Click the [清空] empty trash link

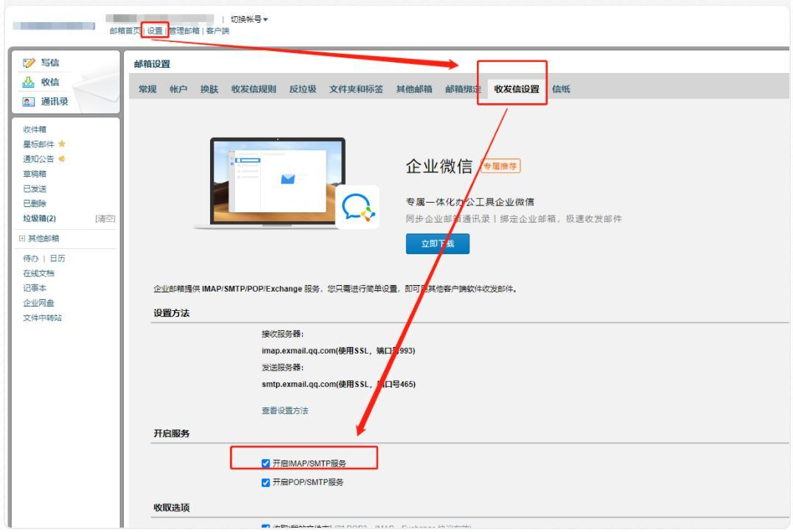[105, 218]
